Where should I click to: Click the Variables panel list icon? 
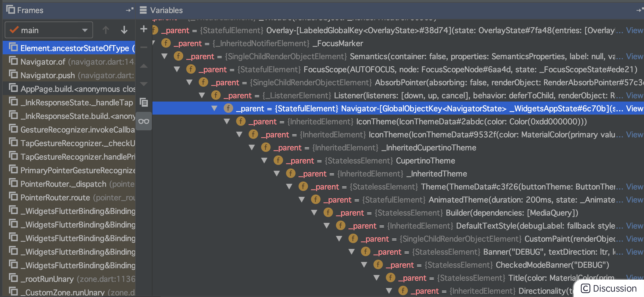coord(143,10)
